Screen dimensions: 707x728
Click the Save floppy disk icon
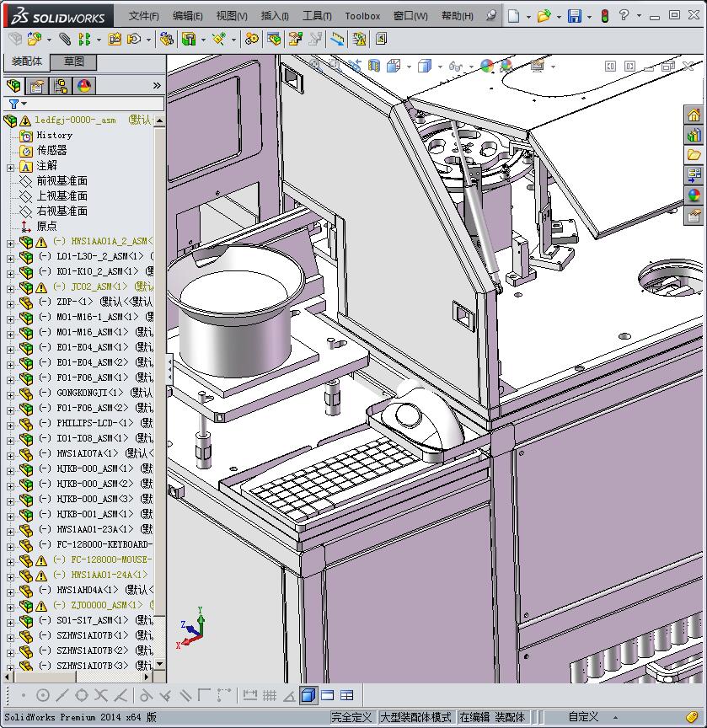pyautogui.click(x=574, y=16)
